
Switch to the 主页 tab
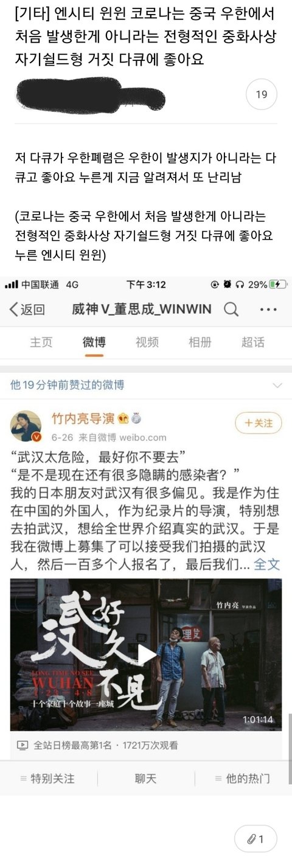point(41,342)
